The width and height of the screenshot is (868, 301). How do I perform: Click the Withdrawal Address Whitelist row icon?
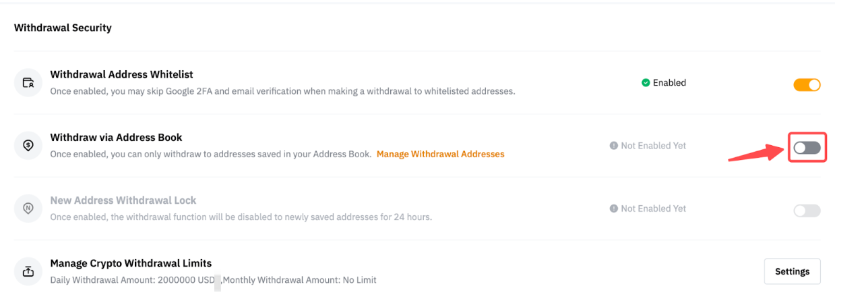click(x=28, y=83)
